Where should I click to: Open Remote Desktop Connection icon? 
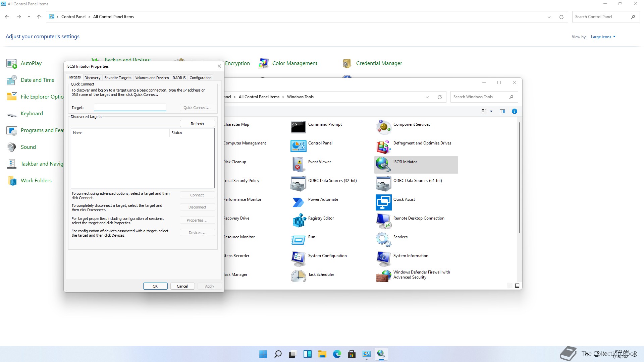tap(383, 221)
